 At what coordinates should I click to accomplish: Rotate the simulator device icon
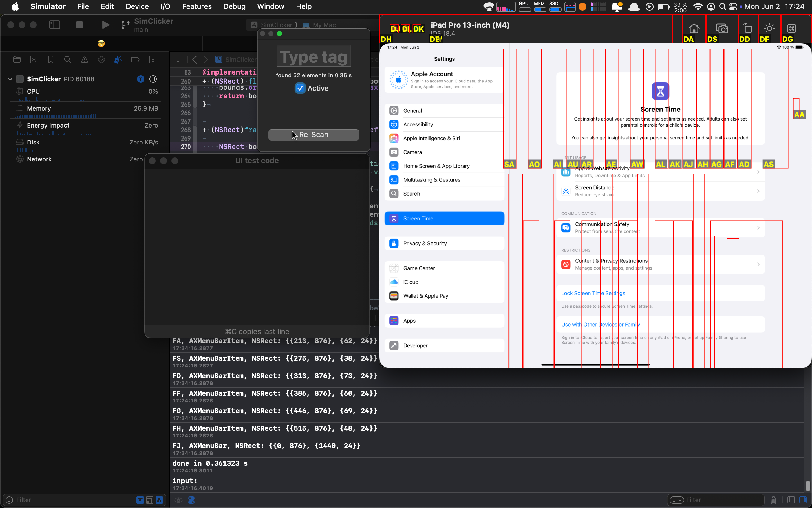point(747,28)
